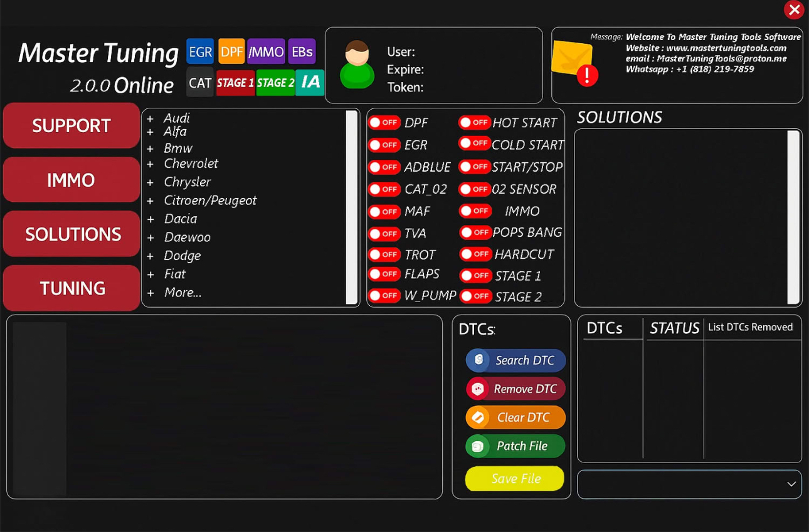Toggle the DPF switch on
The height and width of the screenshot is (532, 809).
coord(384,123)
